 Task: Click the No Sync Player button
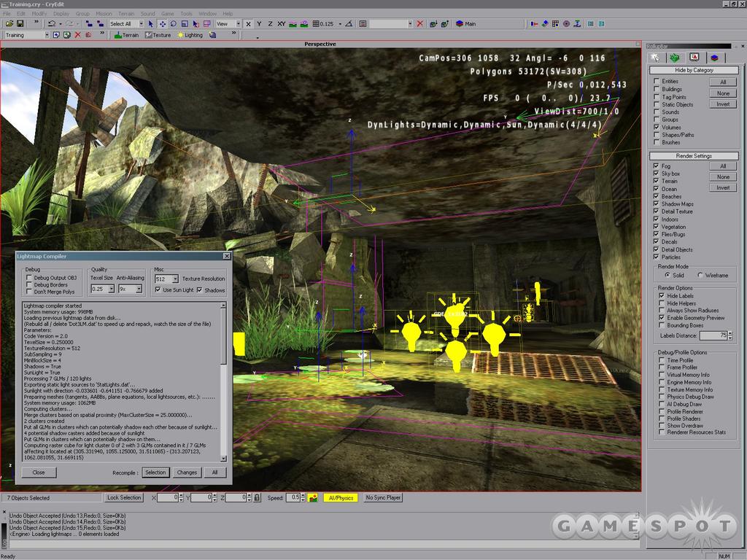pyautogui.click(x=383, y=497)
